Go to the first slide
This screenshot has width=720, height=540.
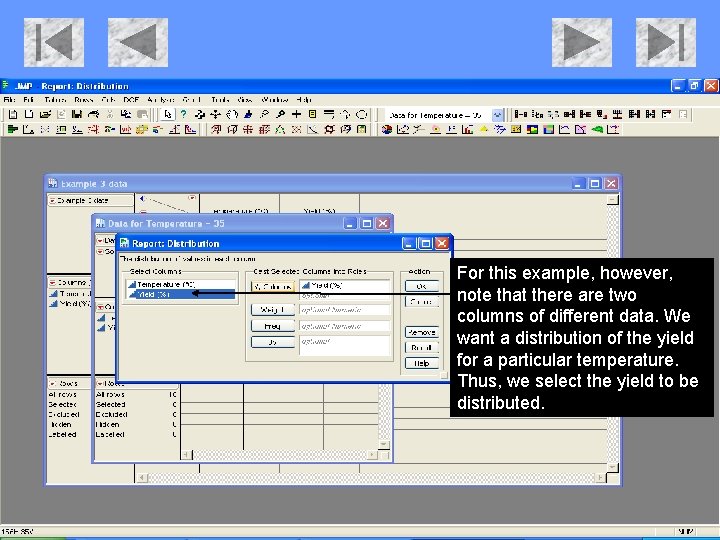54,42
